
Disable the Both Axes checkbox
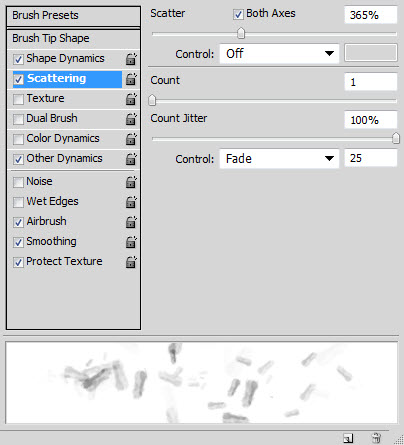[x=238, y=15]
